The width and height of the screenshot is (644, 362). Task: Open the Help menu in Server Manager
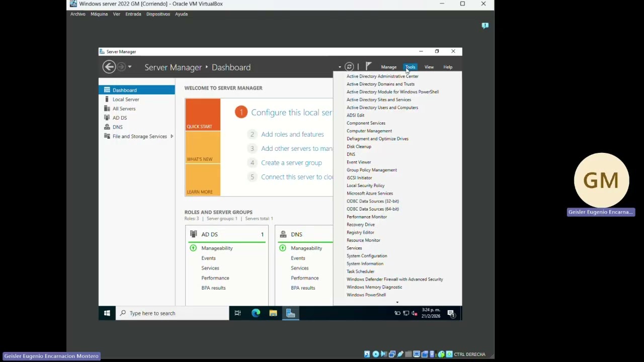click(x=448, y=67)
